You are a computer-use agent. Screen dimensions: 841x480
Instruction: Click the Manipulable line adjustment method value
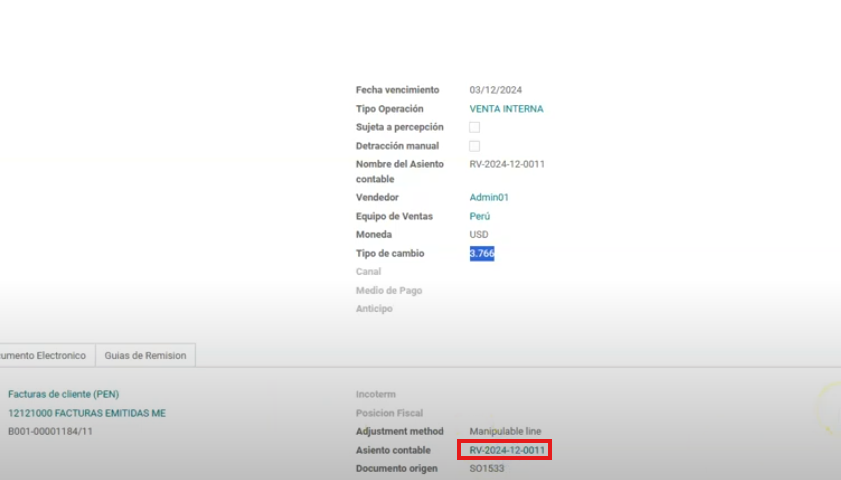pyautogui.click(x=505, y=431)
